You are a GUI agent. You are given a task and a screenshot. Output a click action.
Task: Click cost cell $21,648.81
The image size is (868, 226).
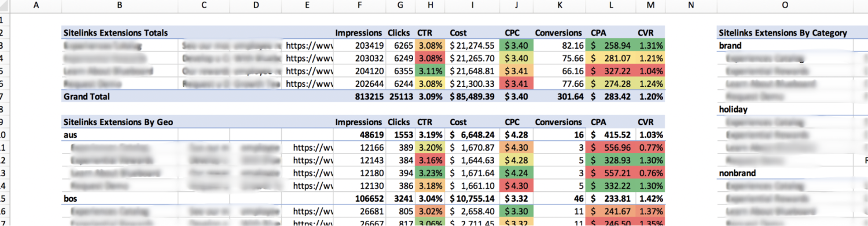[x=473, y=71]
